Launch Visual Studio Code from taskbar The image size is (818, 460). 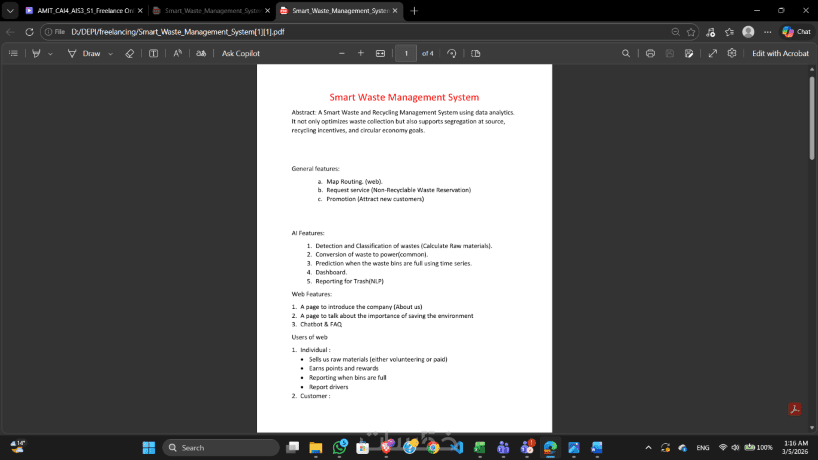click(x=456, y=447)
